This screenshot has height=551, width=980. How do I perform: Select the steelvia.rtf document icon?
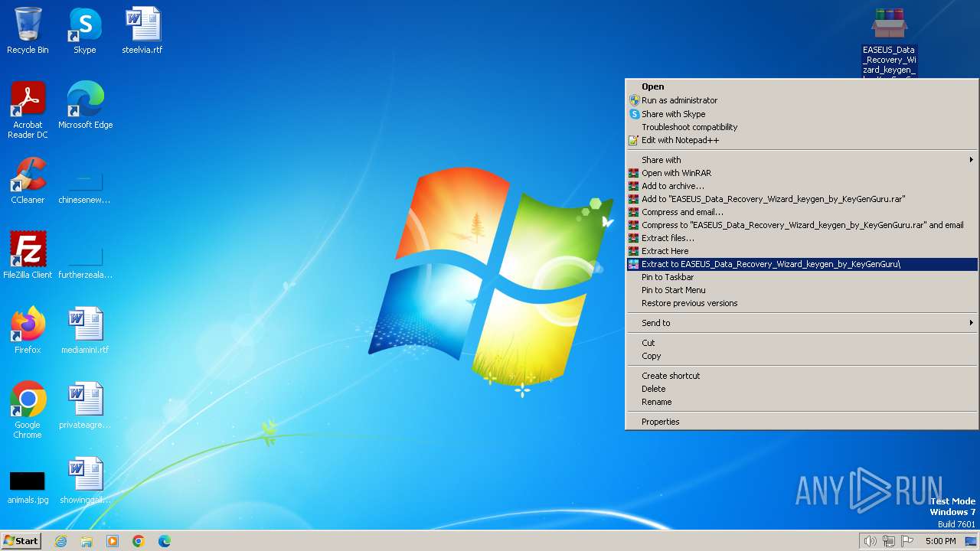142,31
